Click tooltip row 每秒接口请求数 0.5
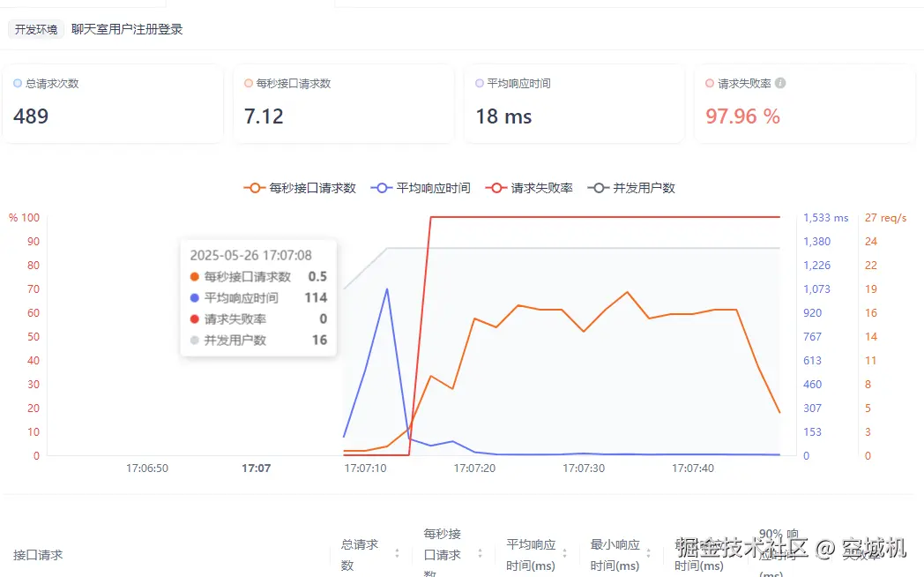924x577 pixels. (258, 276)
